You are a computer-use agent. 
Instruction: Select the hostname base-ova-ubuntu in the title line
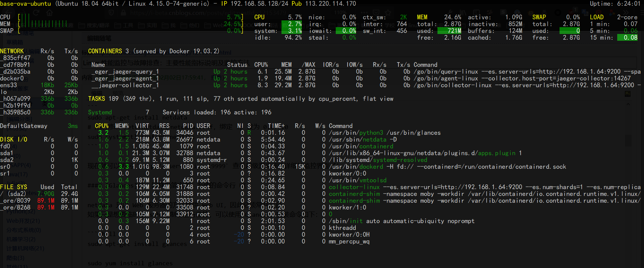coord(25,4)
